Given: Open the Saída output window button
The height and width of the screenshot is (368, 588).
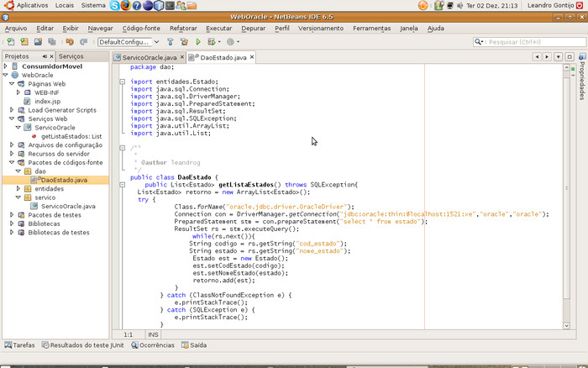Looking at the screenshot, I should point(194,345).
